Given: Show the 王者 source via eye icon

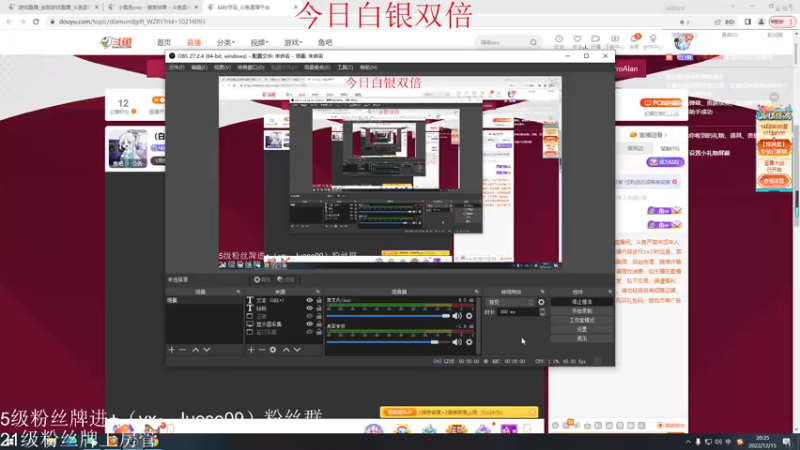Looking at the screenshot, I should (x=309, y=316).
